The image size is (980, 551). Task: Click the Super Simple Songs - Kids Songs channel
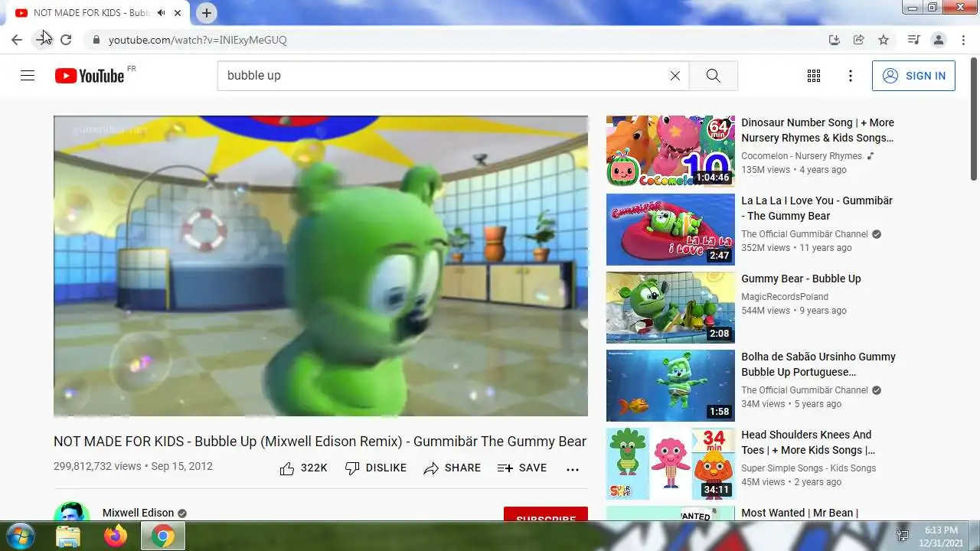tap(808, 468)
